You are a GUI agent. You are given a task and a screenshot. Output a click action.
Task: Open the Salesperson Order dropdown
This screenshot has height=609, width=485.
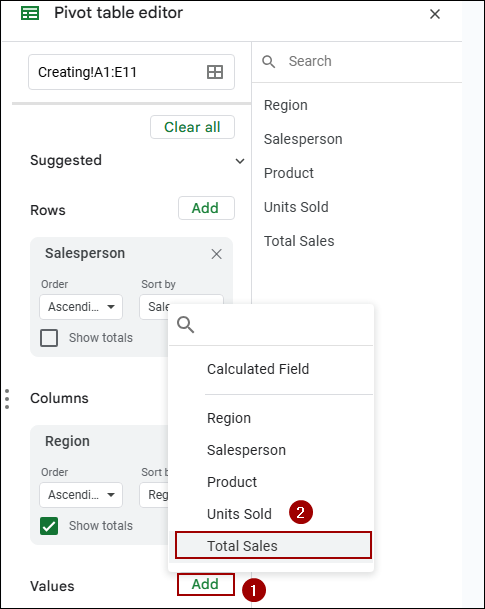(81, 307)
